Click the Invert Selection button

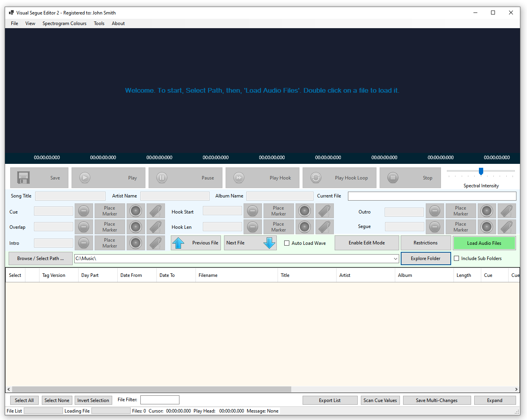[93, 400]
